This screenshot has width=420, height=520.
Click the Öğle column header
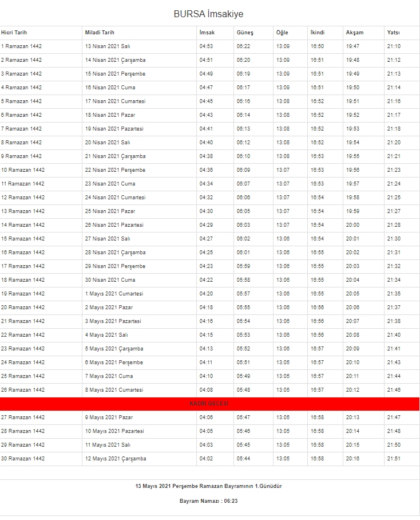282,33
